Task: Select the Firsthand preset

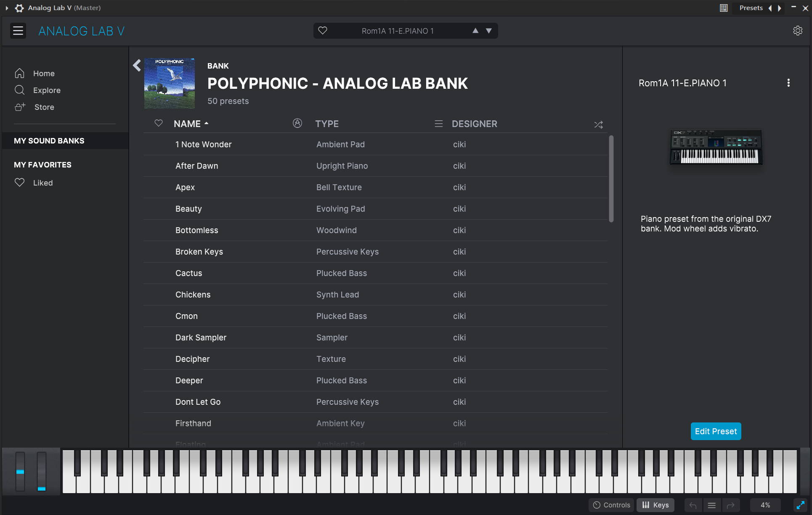Action: (x=375, y=423)
